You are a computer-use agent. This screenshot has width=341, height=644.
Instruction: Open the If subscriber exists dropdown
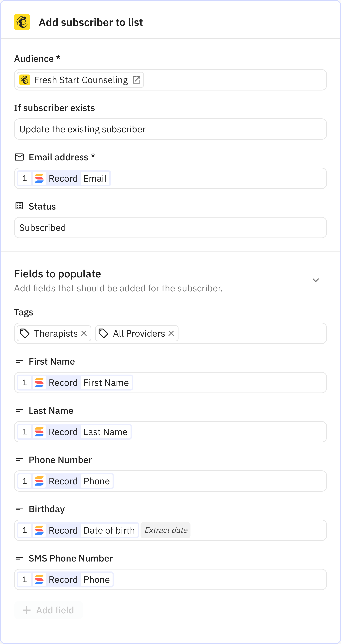170,129
